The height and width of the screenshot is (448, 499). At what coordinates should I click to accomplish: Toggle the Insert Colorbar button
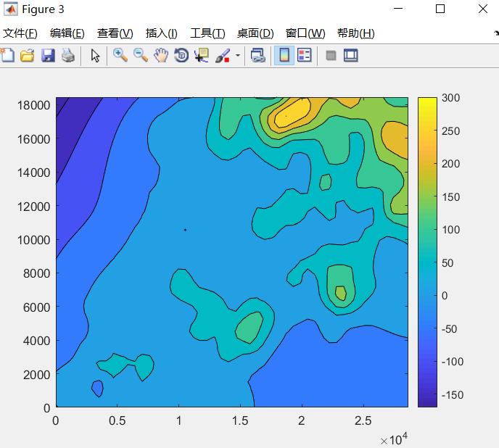284,55
